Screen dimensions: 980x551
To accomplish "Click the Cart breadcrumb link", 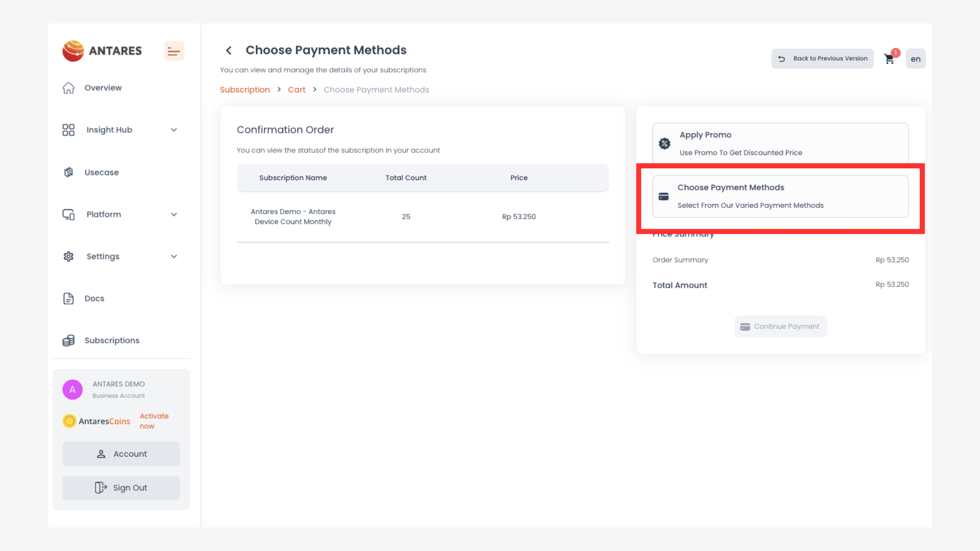I will click(x=297, y=90).
